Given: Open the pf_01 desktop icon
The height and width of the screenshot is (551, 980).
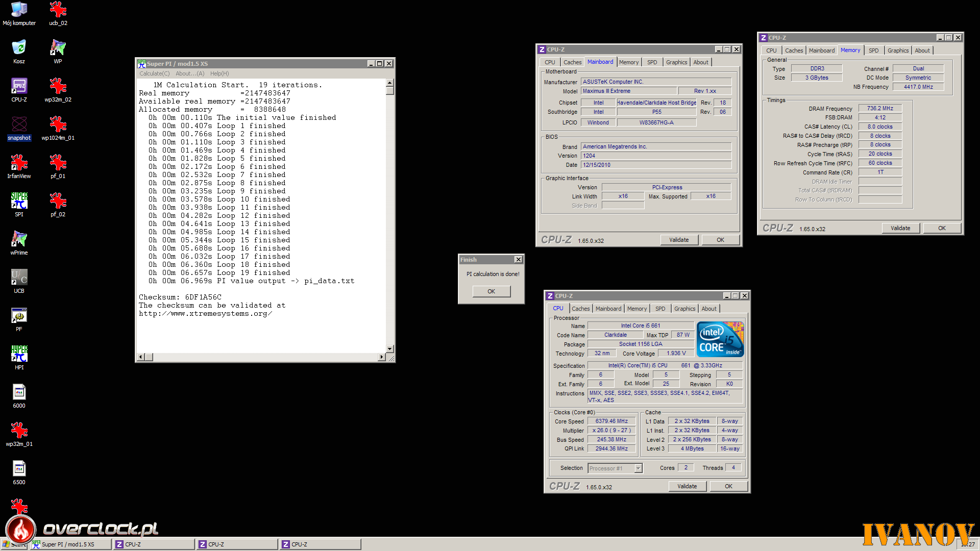Looking at the screenshot, I should click(x=58, y=166).
